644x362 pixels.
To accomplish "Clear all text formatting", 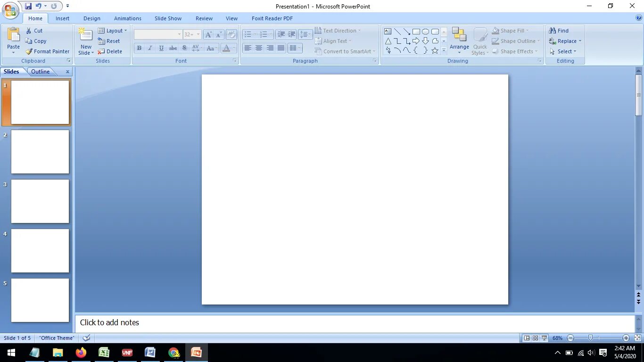I will [x=231, y=34].
